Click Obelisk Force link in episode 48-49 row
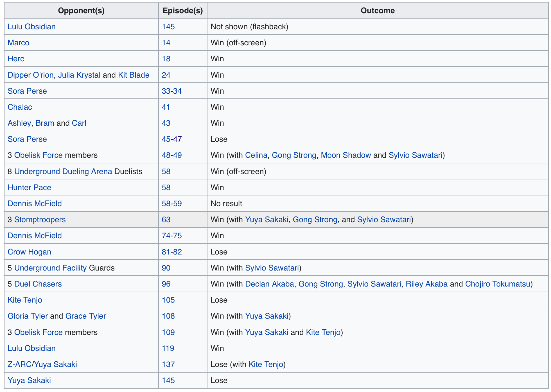 38,155
